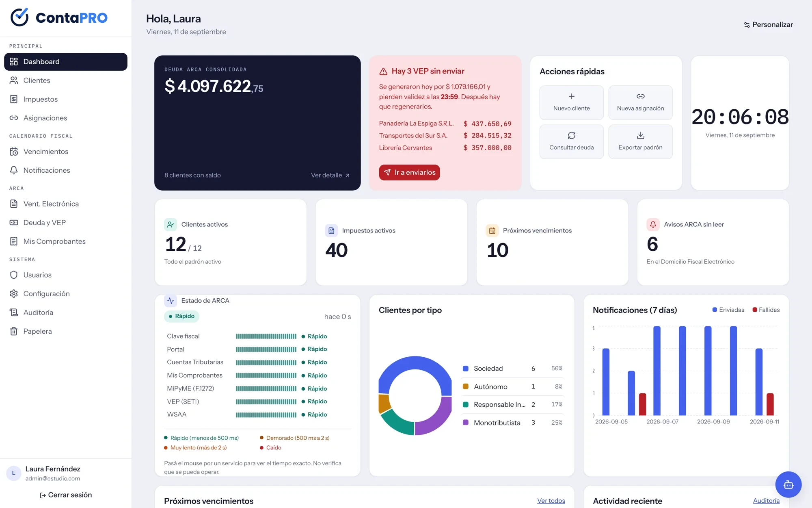Click the Ir a enviarlos button
This screenshot has width=812, height=508.
tap(409, 172)
